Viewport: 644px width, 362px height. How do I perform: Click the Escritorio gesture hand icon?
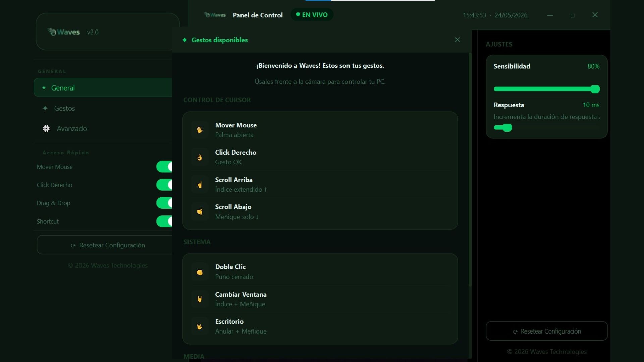click(x=200, y=326)
